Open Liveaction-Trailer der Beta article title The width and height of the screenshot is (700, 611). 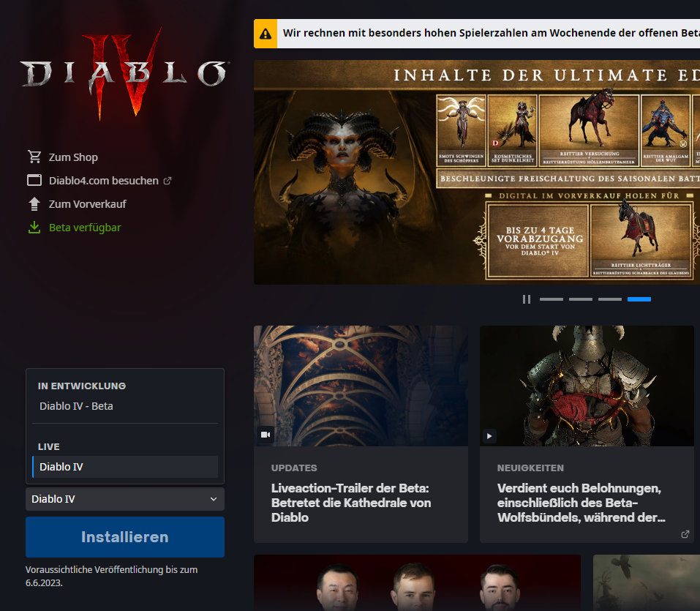click(351, 503)
